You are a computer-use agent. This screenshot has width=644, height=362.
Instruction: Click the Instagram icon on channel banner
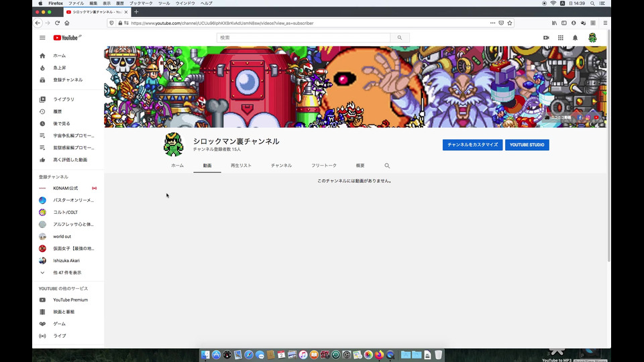[x=588, y=117]
